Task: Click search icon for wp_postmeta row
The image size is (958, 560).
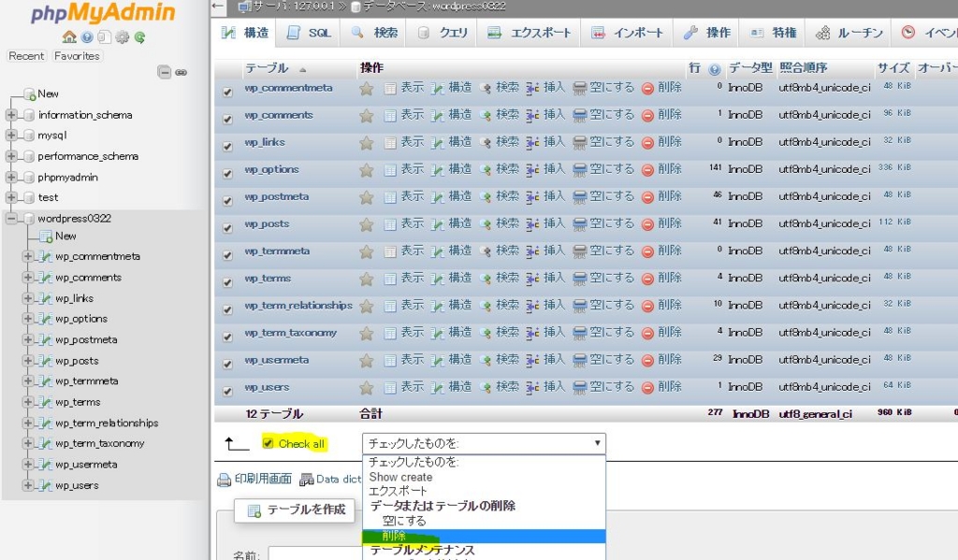Action: click(x=486, y=197)
